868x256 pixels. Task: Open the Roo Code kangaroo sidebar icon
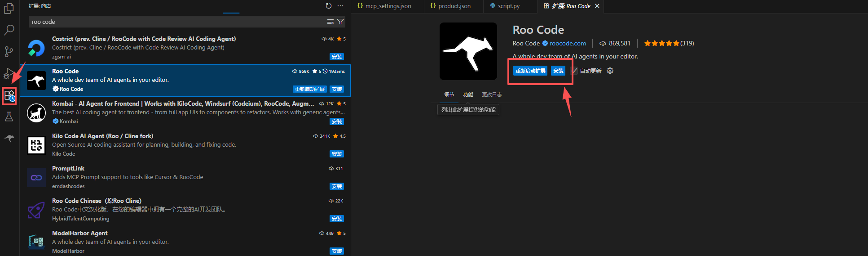(9, 138)
